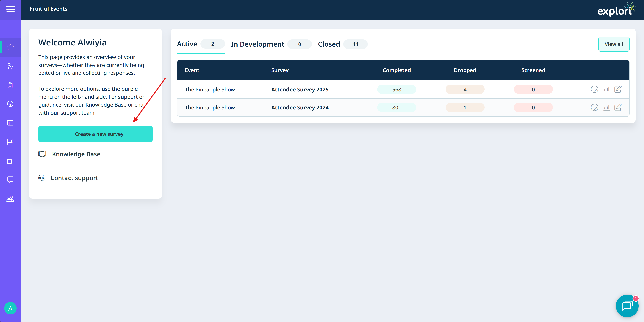
Task: Switch to the Closed tab
Action: pyautogui.click(x=329, y=44)
